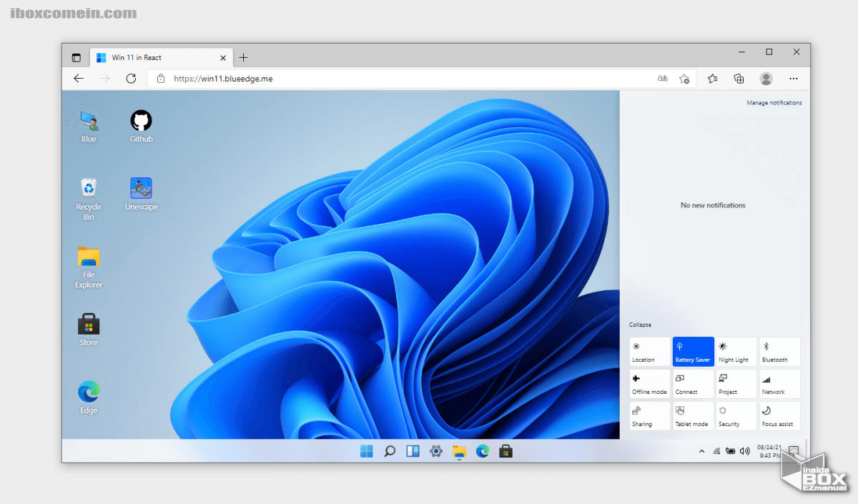858x504 pixels.
Task: Open the browser Settings and more menu
Action: point(793,79)
